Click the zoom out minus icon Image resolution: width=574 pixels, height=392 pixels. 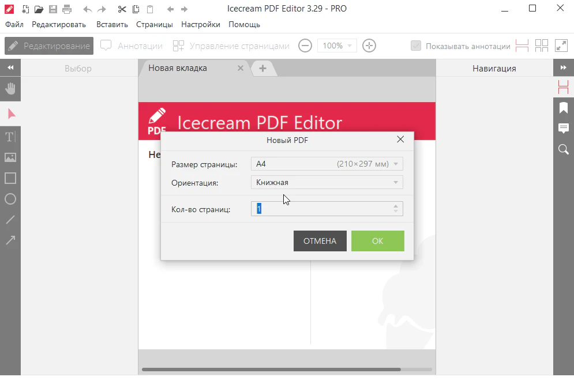[x=305, y=46]
